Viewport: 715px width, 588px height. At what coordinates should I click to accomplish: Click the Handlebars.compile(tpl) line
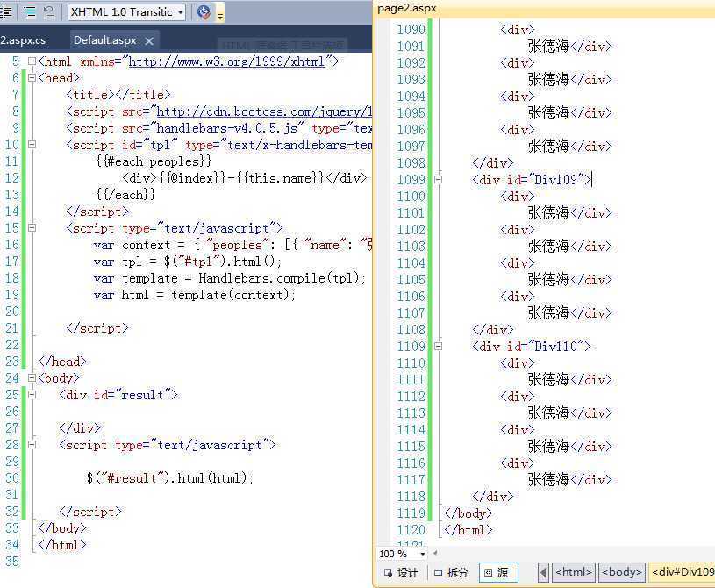tap(229, 278)
